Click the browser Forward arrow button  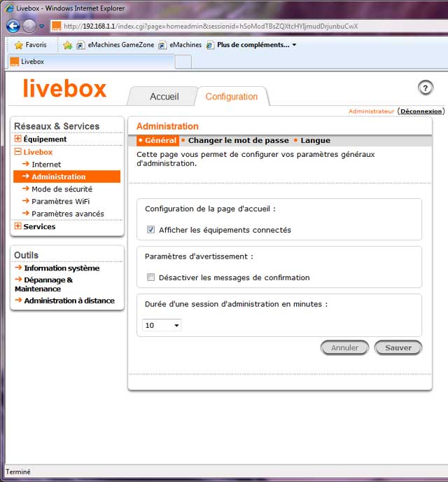click(29, 27)
